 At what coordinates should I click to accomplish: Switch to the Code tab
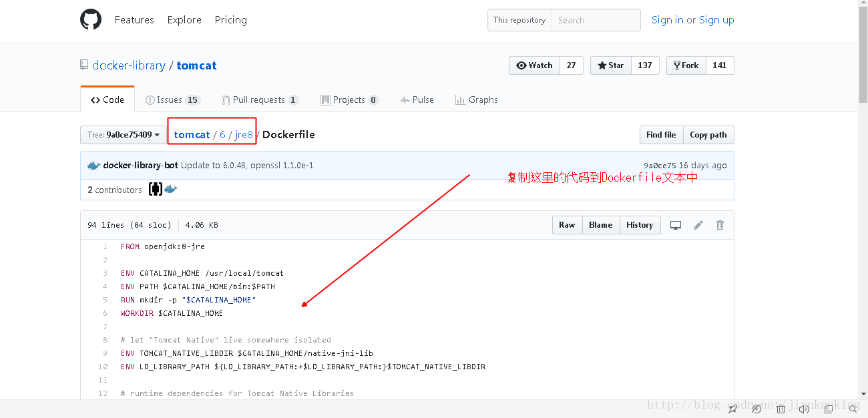(107, 99)
